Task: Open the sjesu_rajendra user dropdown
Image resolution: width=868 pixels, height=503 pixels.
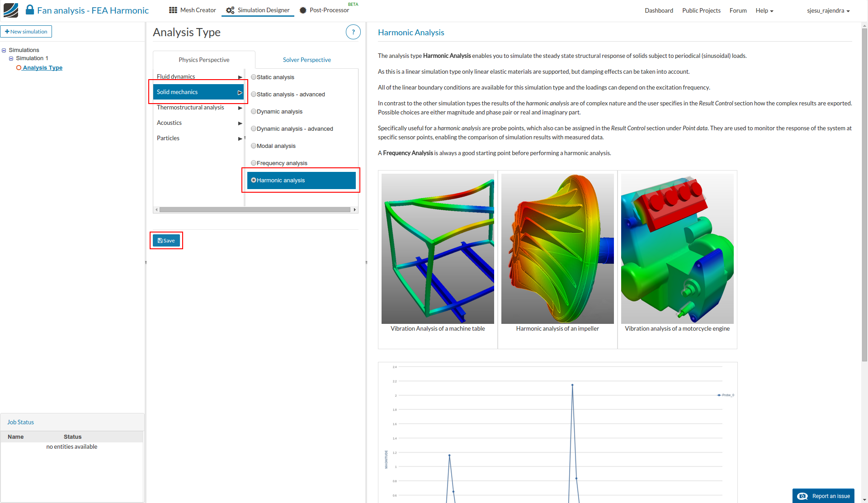Action: point(828,10)
